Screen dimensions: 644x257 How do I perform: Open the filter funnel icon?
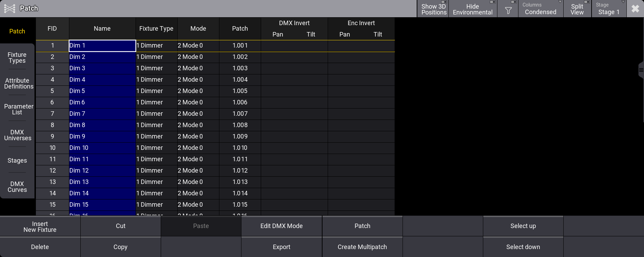[x=508, y=9]
